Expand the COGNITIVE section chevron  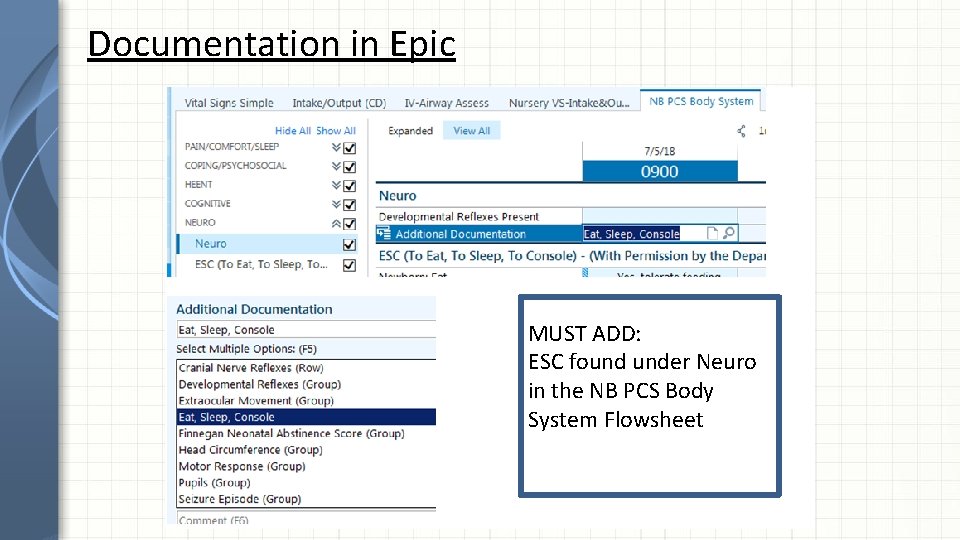(336, 204)
